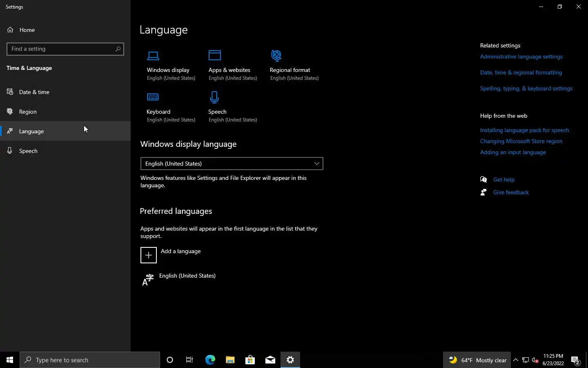Open Date, time & regional formatting link

(x=521, y=73)
